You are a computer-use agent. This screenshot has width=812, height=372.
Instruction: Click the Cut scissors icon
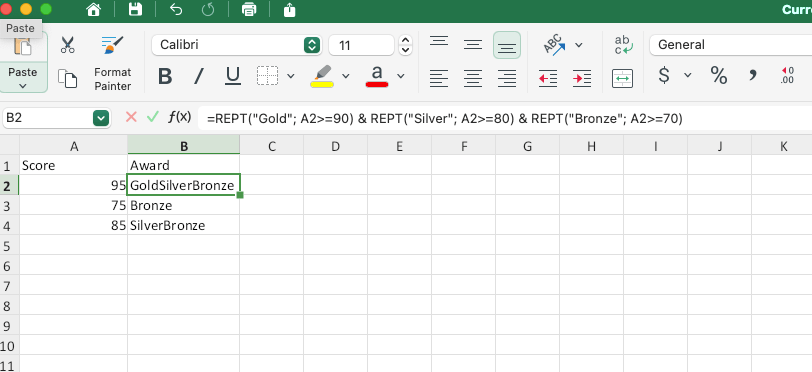[x=67, y=45]
